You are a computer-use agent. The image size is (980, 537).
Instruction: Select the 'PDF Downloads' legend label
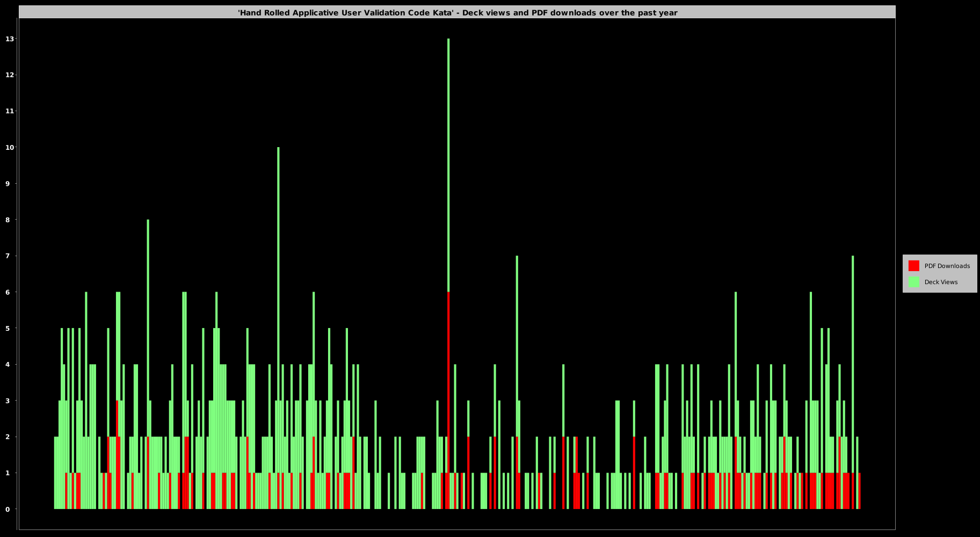point(947,266)
